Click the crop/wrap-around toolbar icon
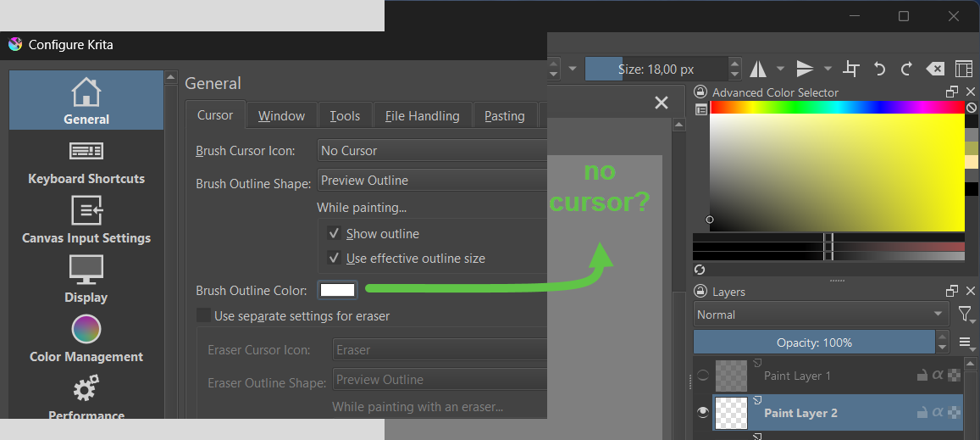 tap(851, 69)
